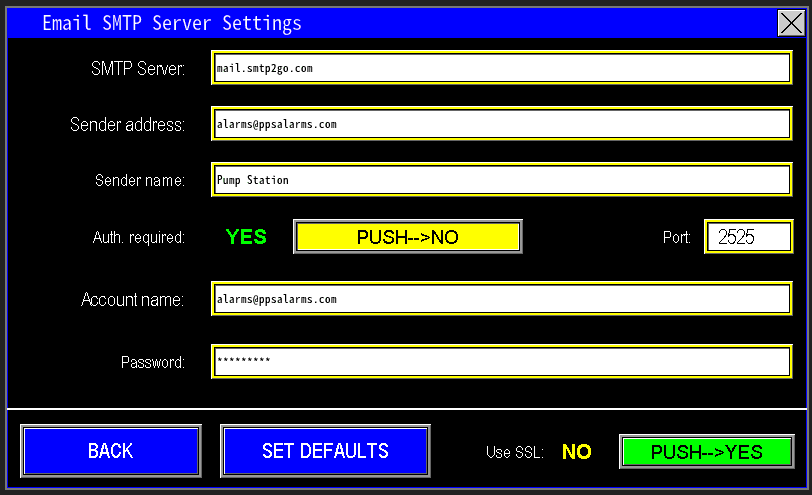
Task: Select the masked Password field
Action: (502, 361)
